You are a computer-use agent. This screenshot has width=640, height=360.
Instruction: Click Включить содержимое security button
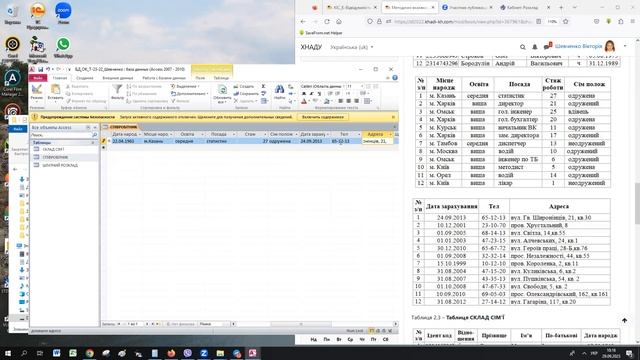pyautogui.click(x=322, y=117)
